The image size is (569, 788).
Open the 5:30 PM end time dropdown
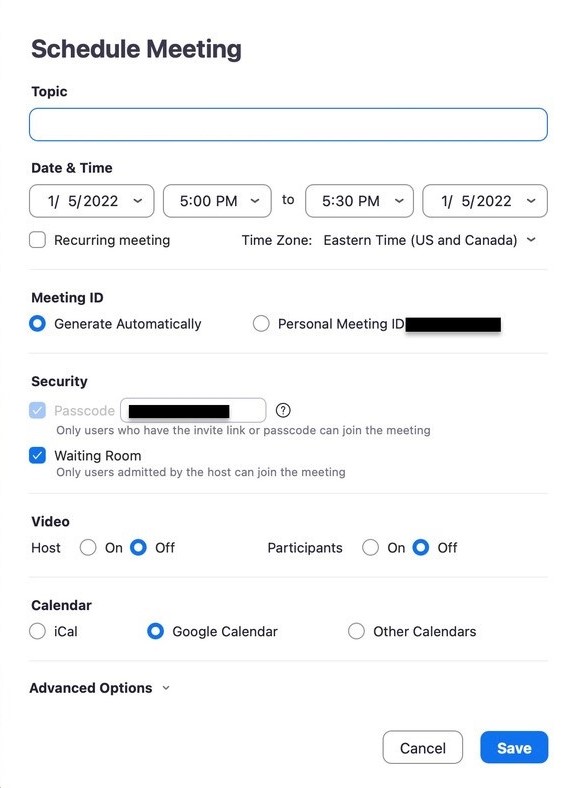coord(359,201)
